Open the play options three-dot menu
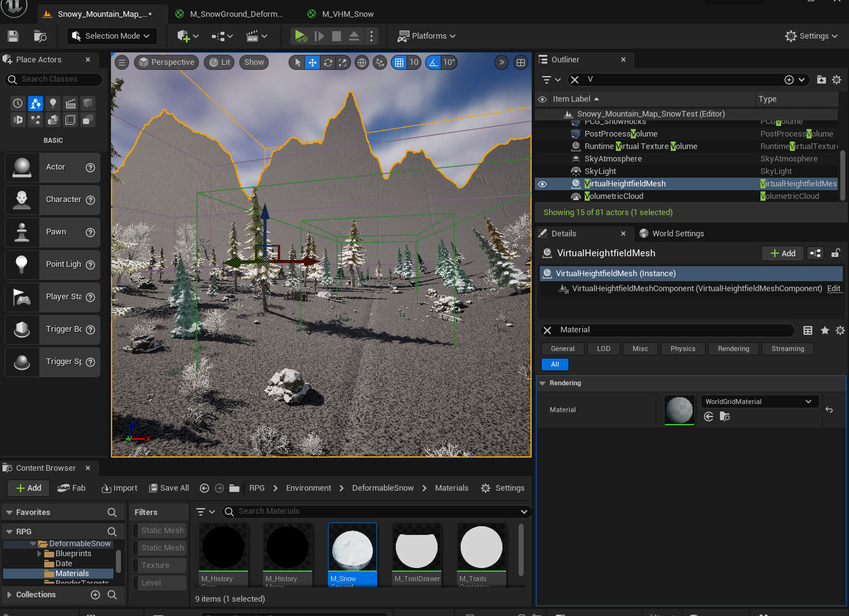The width and height of the screenshot is (849, 616). coord(372,36)
